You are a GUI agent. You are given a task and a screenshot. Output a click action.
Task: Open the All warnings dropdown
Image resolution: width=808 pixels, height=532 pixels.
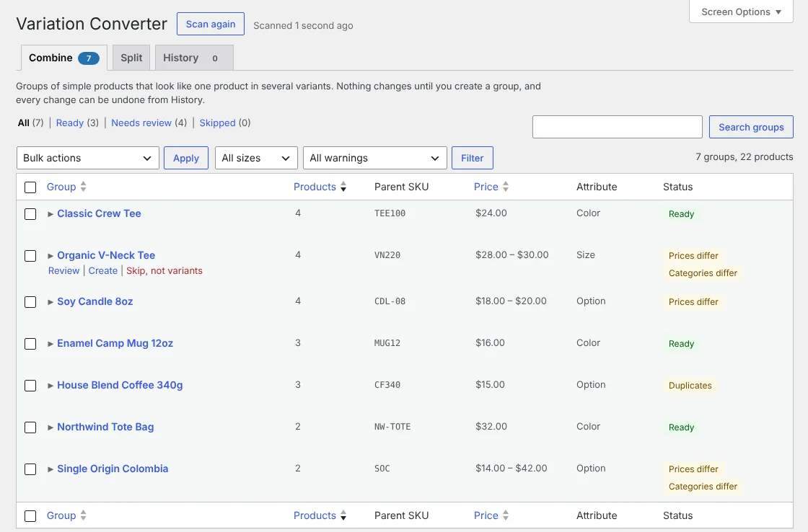(x=374, y=158)
